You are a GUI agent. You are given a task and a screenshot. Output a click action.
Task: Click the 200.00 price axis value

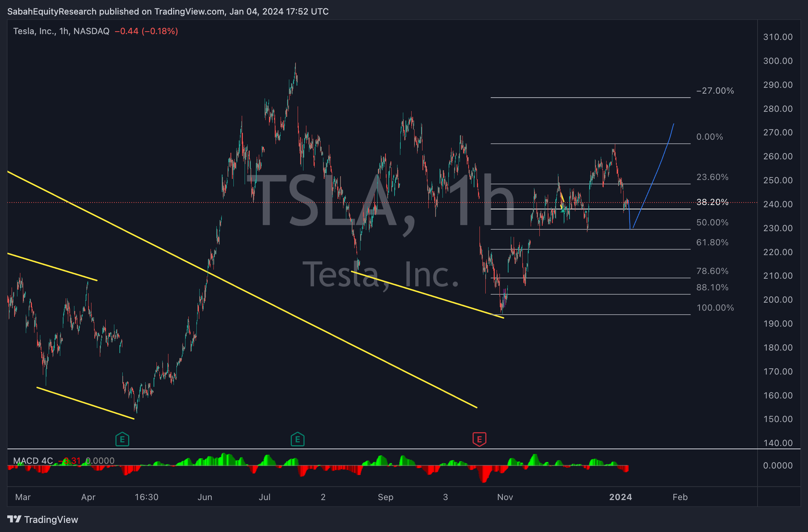[778, 300]
